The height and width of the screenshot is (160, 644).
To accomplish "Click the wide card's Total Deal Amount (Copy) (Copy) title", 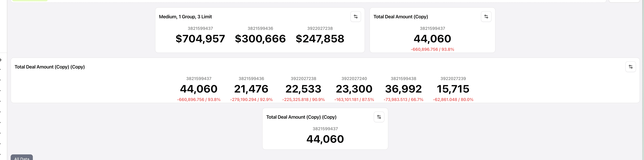I will coord(50,67).
